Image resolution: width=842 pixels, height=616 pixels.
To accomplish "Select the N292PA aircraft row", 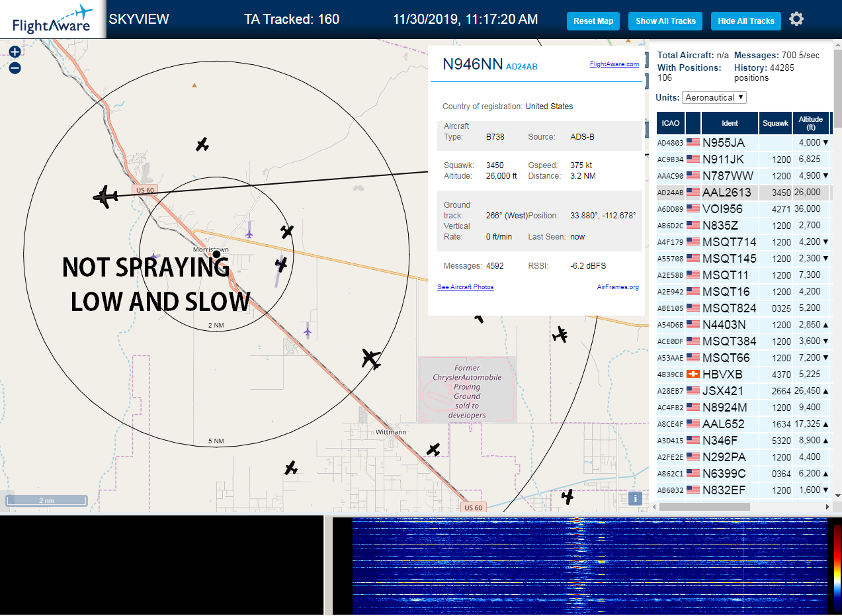I will click(x=743, y=457).
